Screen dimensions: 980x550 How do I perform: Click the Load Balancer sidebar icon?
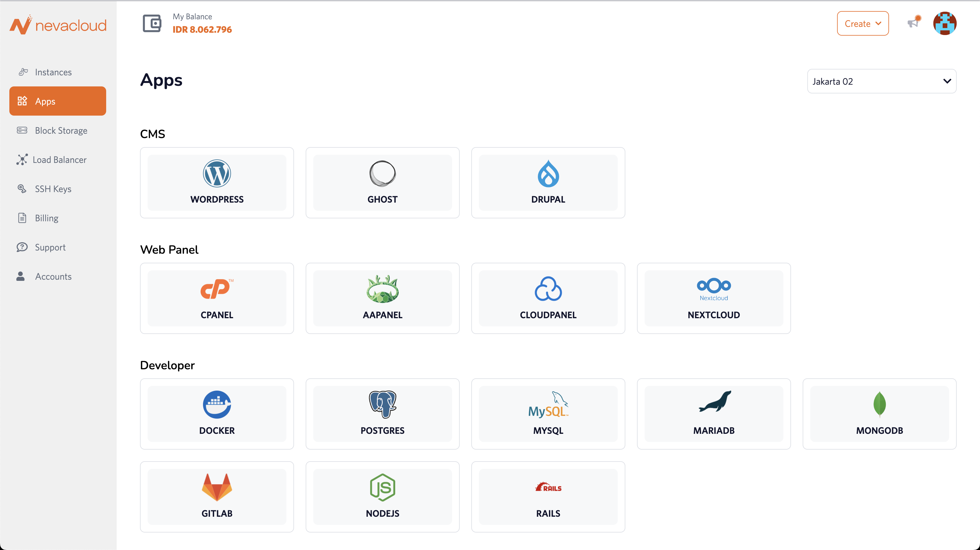coord(22,160)
